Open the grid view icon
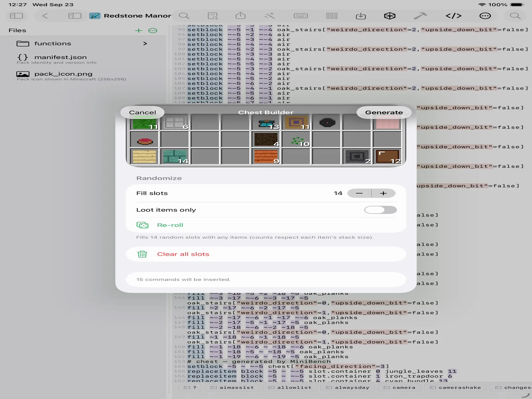This screenshot has height=399, width=532. pyautogui.click(x=332, y=16)
